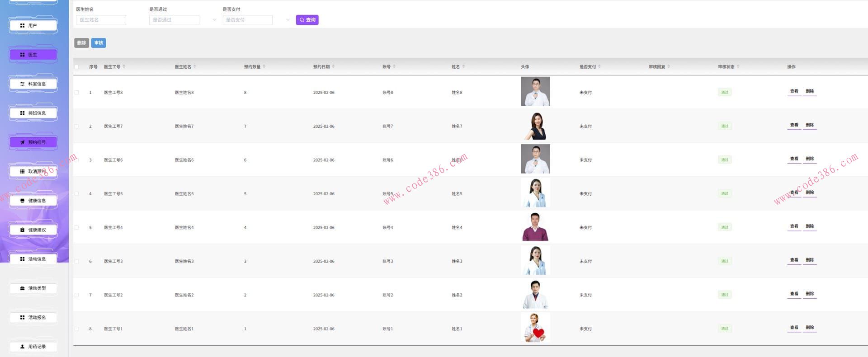Click the briefcase icon beside 活动类型
Image resolution: width=868 pixels, height=357 pixels.
[22, 288]
